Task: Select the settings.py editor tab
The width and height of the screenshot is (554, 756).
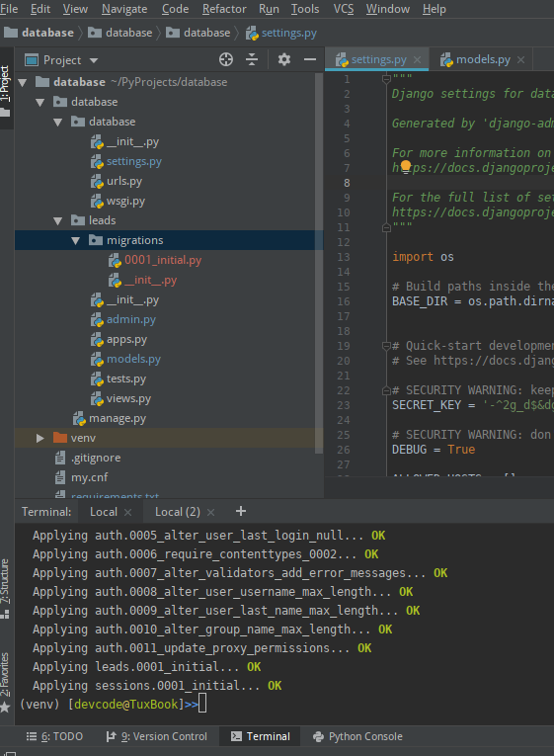Action: coord(378,59)
